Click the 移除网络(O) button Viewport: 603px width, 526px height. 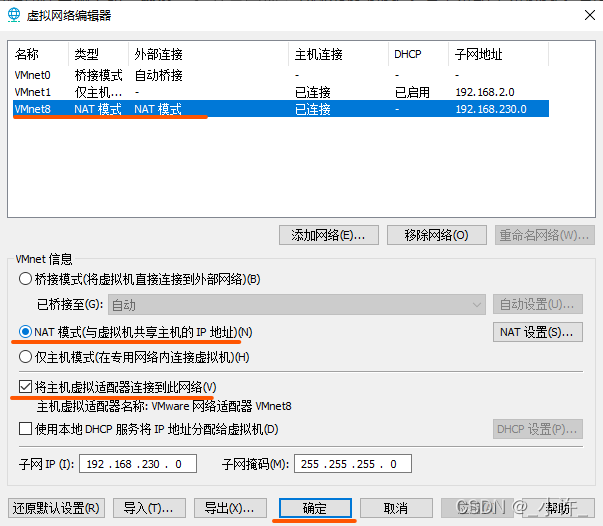click(436, 235)
